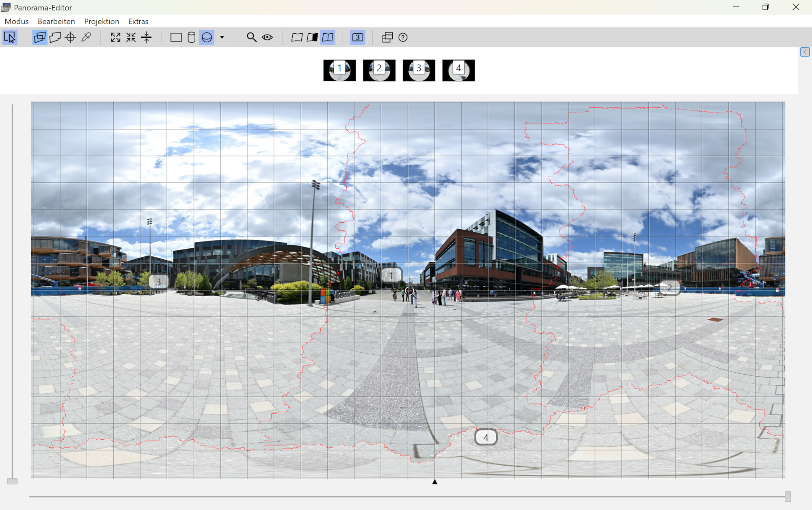Open the Projektion menu
The image size is (812, 510).
(x=101, y=21)
